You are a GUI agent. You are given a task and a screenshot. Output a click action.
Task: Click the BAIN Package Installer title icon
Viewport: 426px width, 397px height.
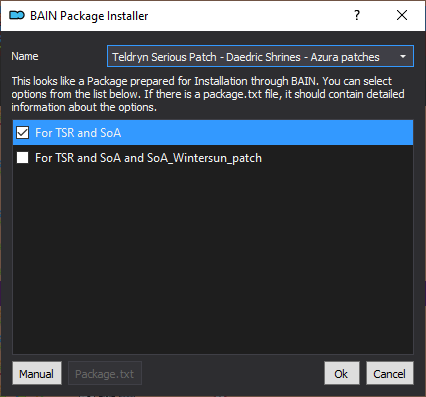(x=17, y=15)
